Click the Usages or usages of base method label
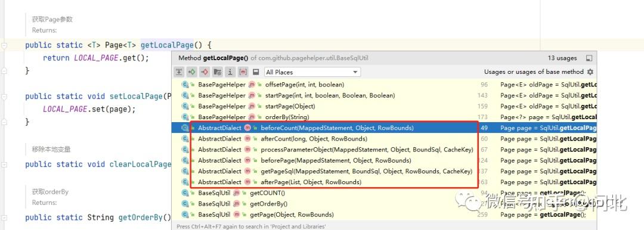The height and width of the screenshot is (230, 644). pos(534,72)
